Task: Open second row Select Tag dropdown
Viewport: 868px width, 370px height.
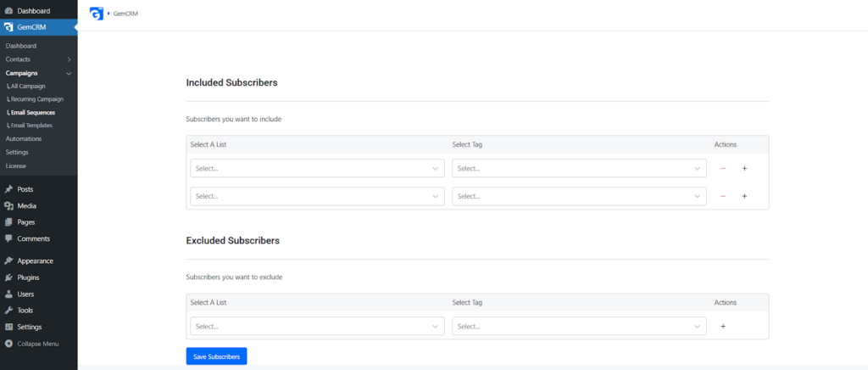Action: [x=579, y=196]
